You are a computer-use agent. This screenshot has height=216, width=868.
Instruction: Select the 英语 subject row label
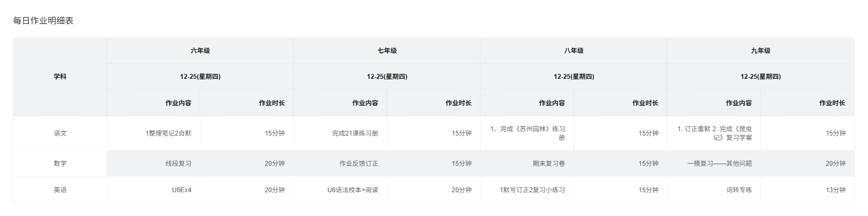pyautogui.click(x=60, y=190)
